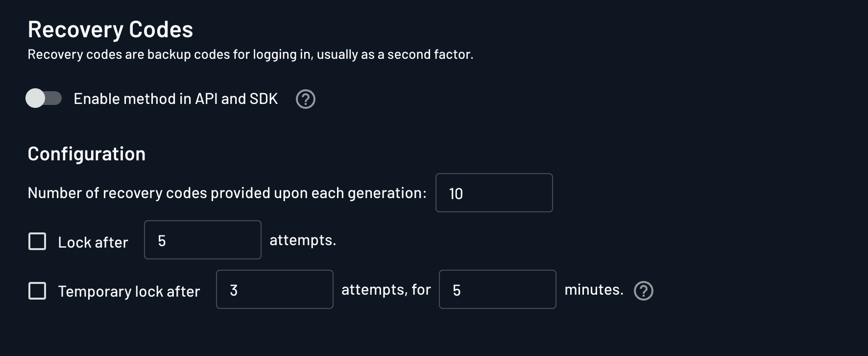Click the Enable method in API and SDK label

(x=175, y=99)
